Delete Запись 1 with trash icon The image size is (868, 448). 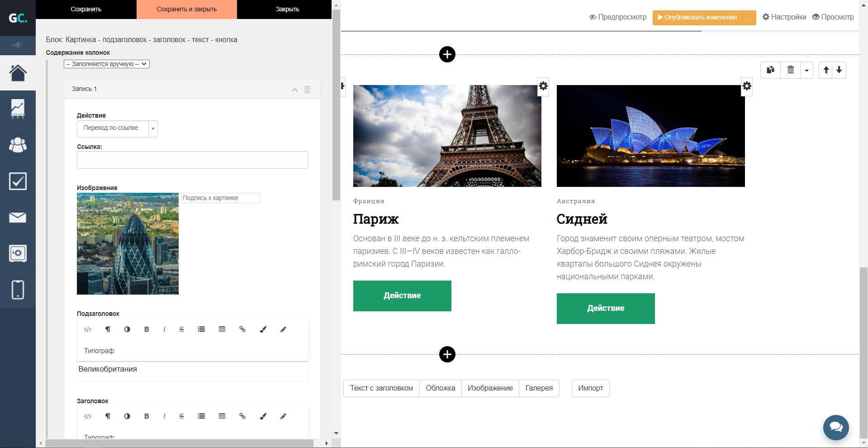click(308, 89)
